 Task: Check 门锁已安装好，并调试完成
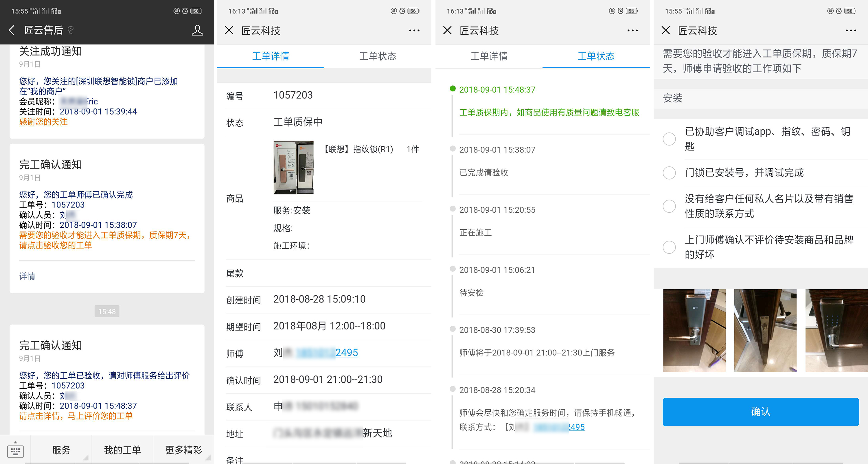tap(670, 173)
